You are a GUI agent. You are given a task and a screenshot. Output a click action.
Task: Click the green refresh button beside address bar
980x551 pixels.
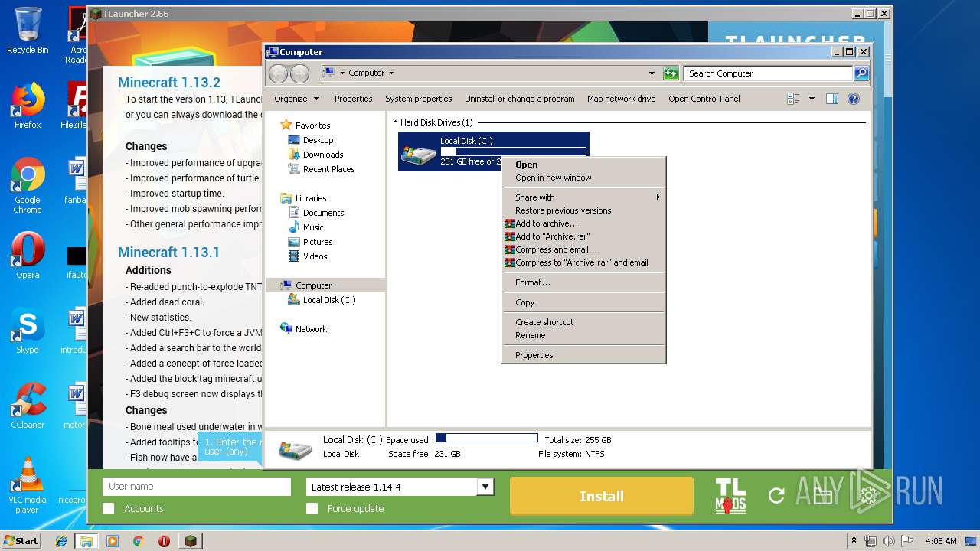[671, 73]
